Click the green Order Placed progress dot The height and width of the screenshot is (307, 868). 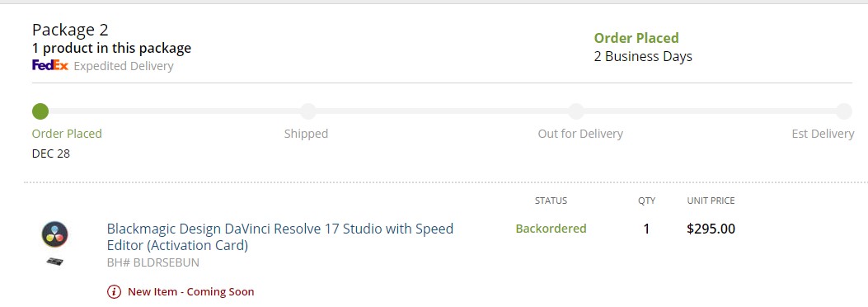pyautogui.click(x=40, y=111)
